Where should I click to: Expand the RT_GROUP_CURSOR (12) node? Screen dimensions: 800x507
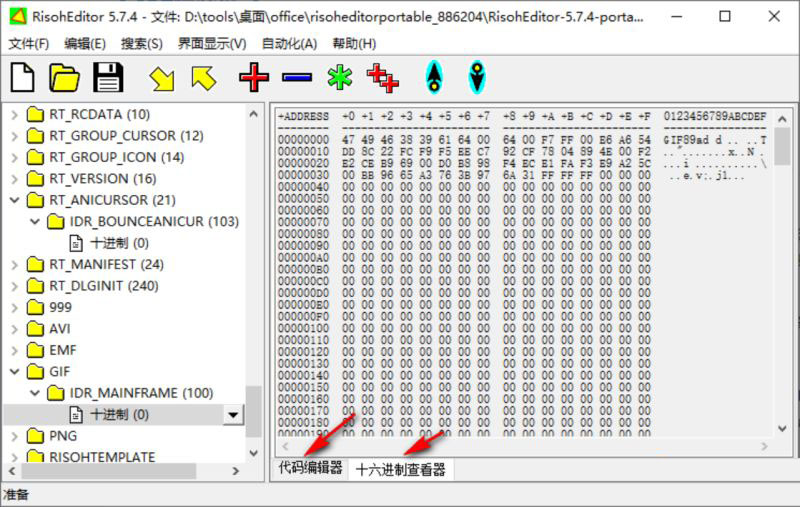(15, 136)
